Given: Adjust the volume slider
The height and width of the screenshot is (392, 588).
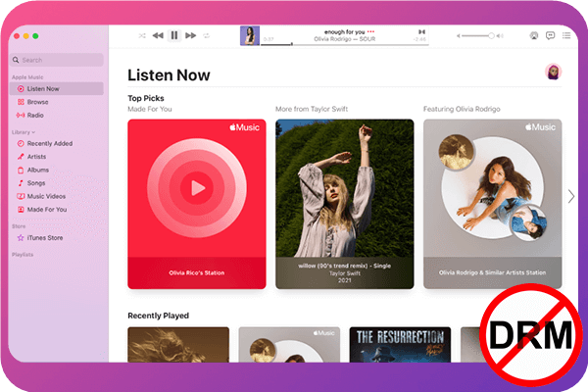Looking at the screenshot, I should [x=476, y=35].
